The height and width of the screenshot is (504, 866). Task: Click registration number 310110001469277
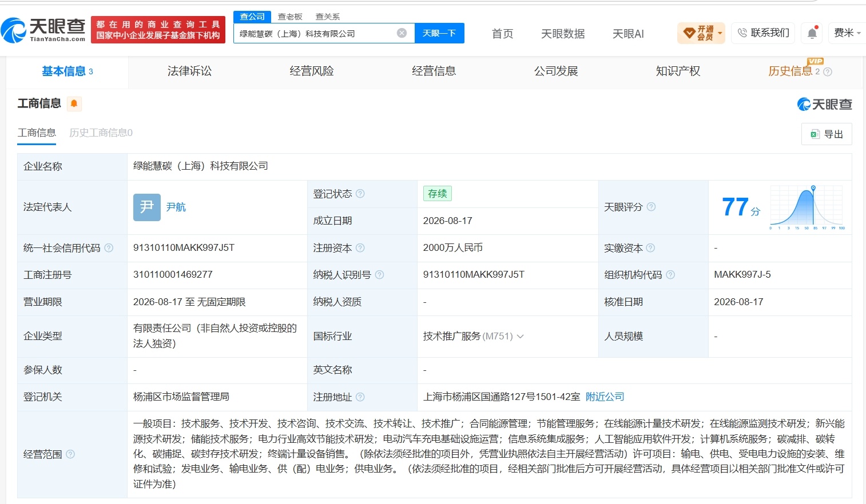(x=173, y=274)
